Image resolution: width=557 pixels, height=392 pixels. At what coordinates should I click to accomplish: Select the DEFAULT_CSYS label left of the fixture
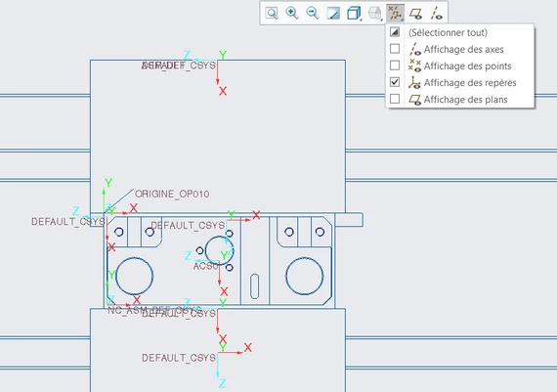pos(67,221)
